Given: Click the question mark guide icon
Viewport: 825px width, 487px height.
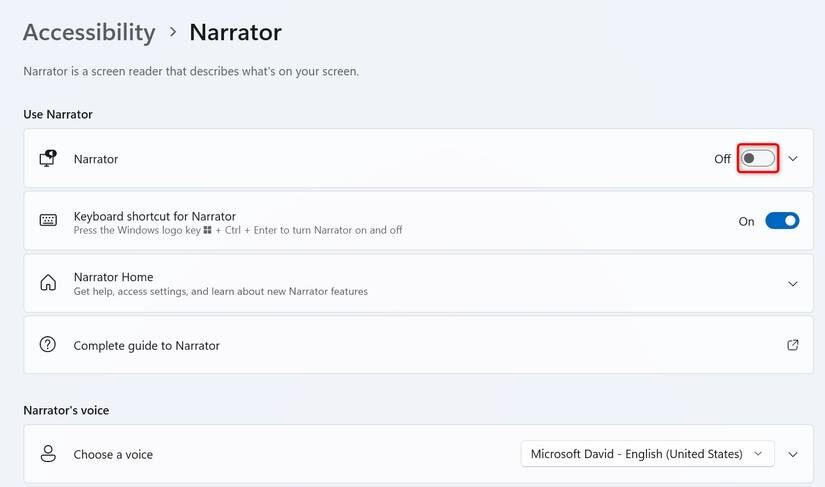Looking at the screenshot, I should (48, 344).
